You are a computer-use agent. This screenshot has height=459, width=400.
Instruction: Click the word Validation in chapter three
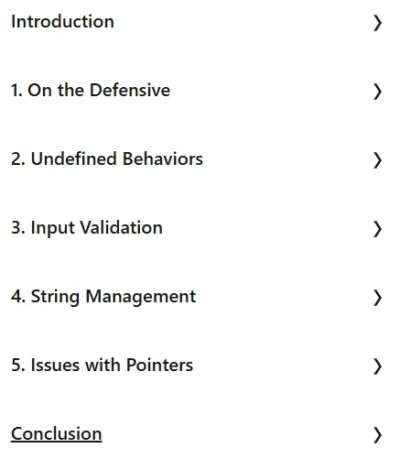[x=121, y=228]
